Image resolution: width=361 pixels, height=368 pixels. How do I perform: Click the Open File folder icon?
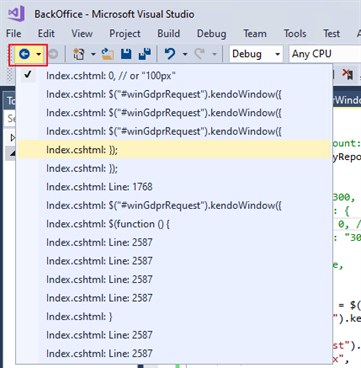[108, 54]
